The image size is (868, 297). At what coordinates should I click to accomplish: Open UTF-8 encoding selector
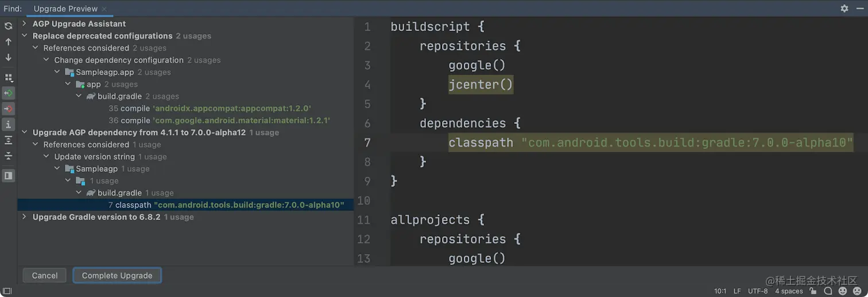(758, 291)
